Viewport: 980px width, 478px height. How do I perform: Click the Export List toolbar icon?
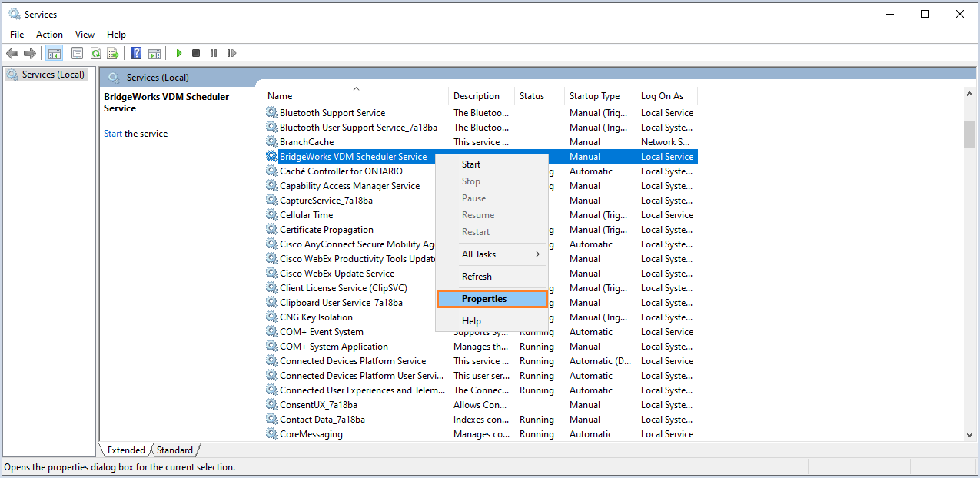tap(113, 53)
